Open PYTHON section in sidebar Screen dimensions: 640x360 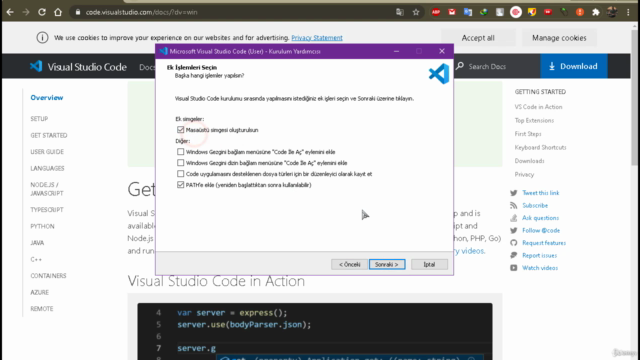click(42, 227)
